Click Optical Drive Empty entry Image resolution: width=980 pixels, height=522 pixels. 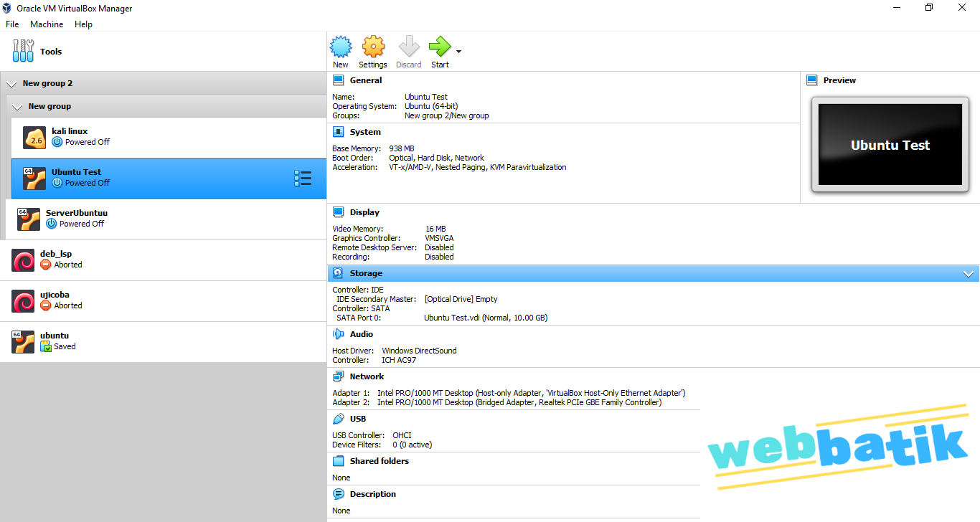461,299
